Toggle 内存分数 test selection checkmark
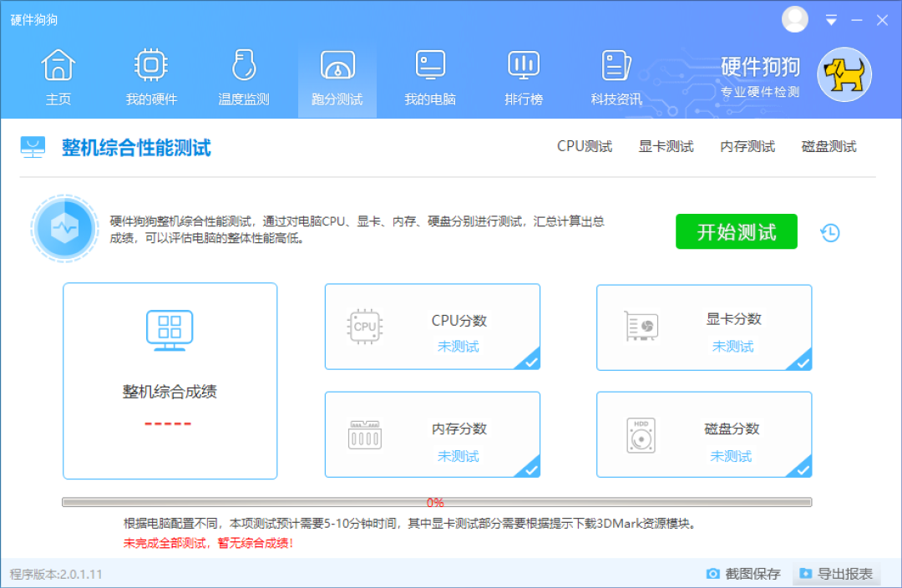The height and width of the screenshot is (588, 902). [532, 470]
